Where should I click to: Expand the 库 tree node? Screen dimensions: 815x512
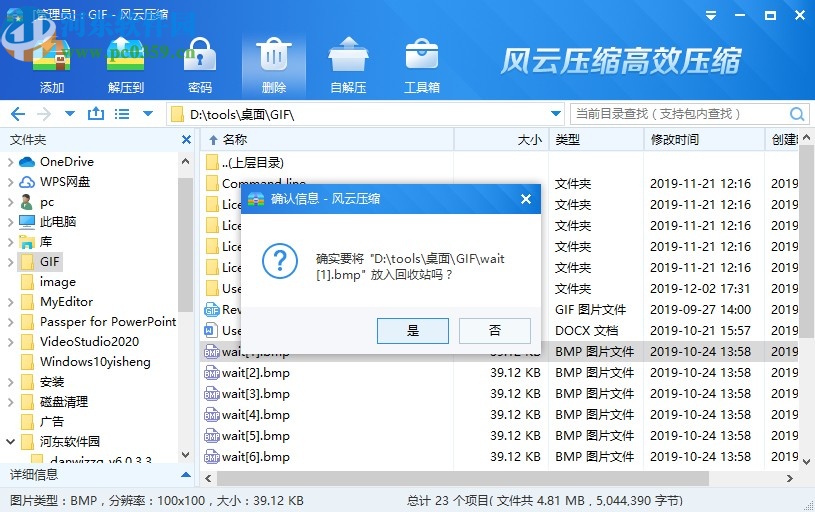point(10,242)
